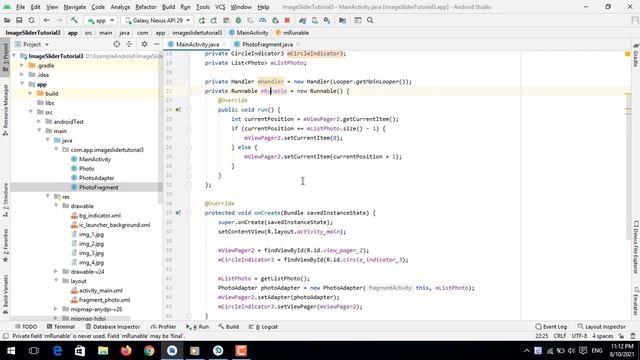The image size is (640, 360).
Task: Open Resource Manager side panel tab
Action: [5, 110]
